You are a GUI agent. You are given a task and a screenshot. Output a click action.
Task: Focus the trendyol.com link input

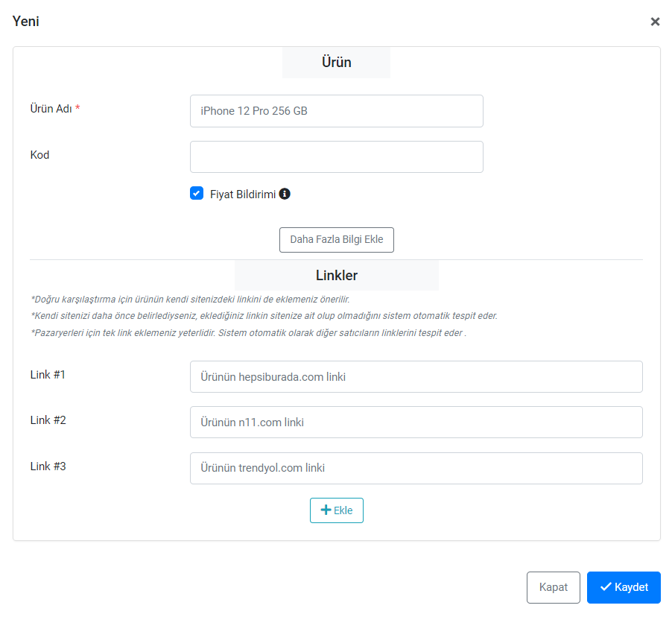tap(416, 469)
